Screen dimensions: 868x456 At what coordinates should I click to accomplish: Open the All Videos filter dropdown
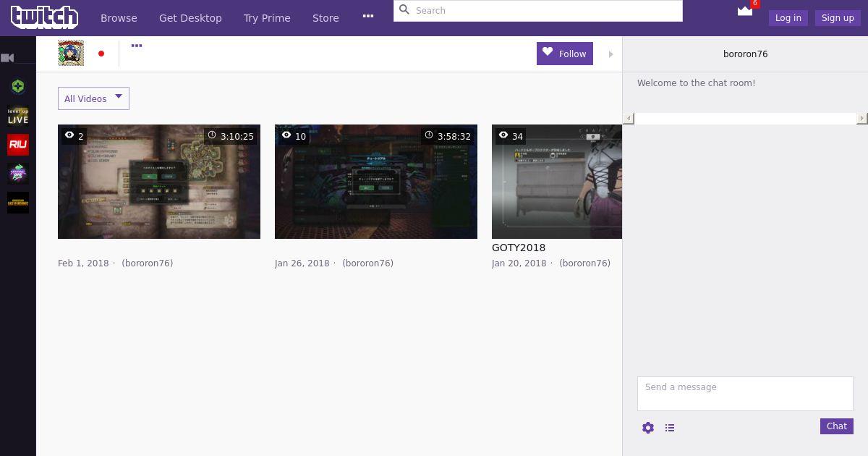tap(93, 98)
